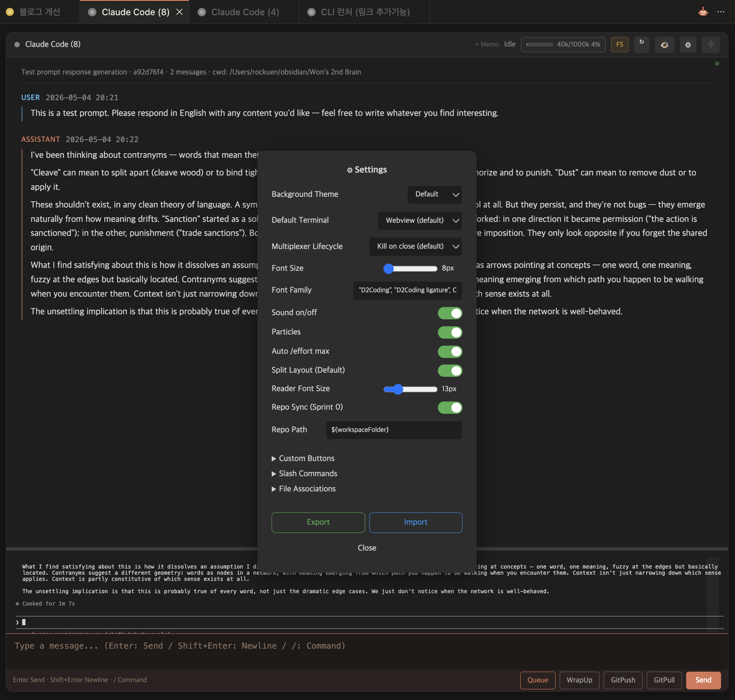
Task: Click the Export settings button
Action: click(318, 523)
